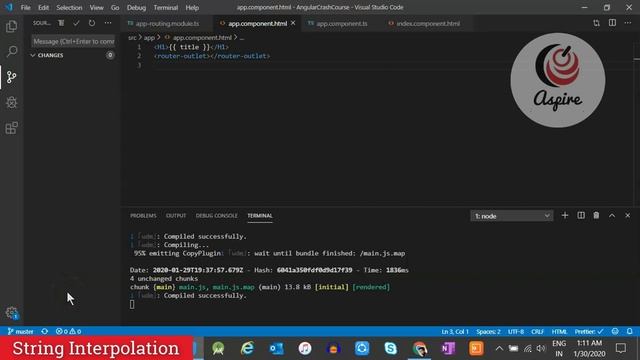Click CRLF line ending in status bar
640x360 pixels.
537,331
